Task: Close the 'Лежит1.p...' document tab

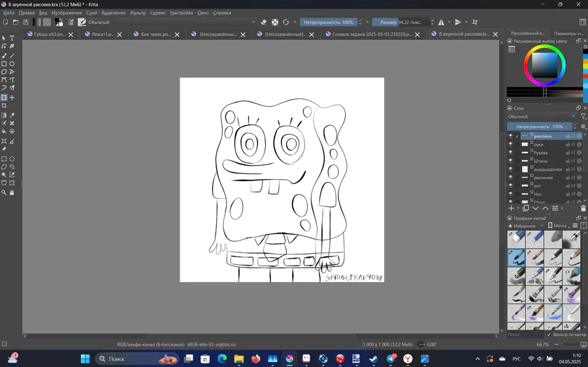Action: point(120,35)
